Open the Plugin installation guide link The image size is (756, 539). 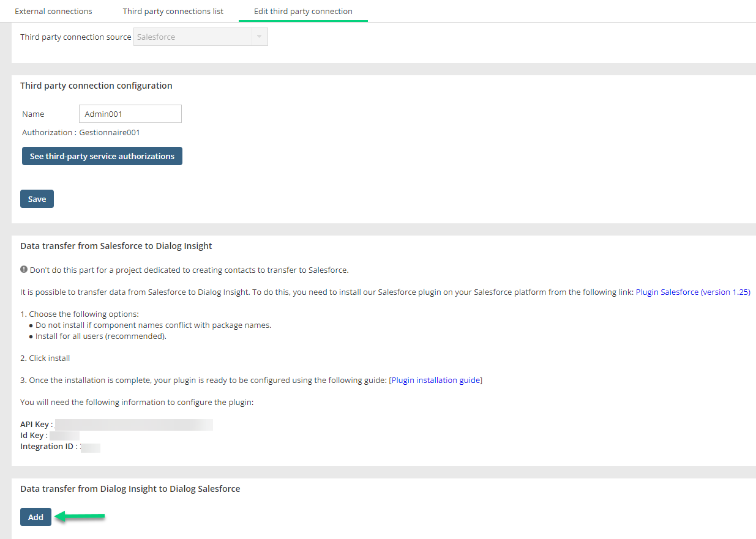436,380
